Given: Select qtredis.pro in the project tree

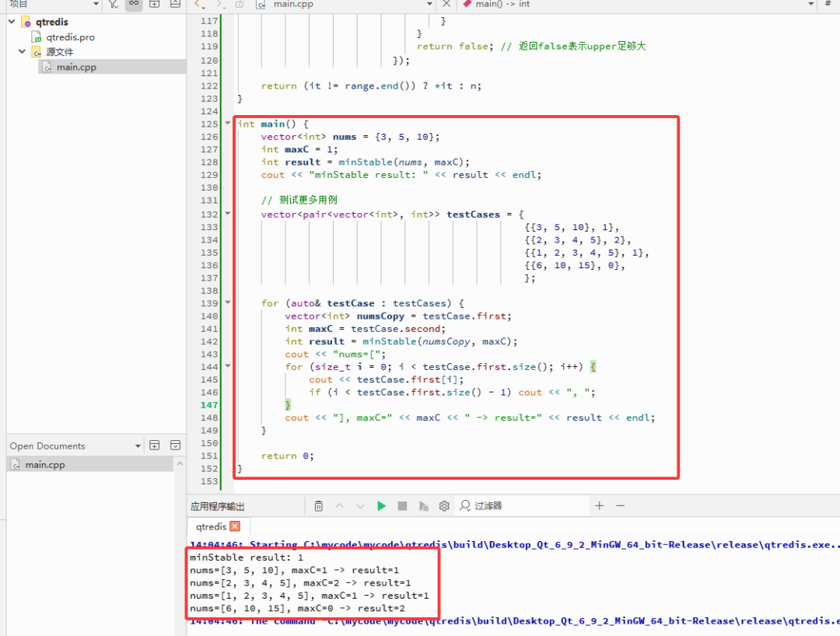Looking at the screenshot, I should click(70, 37).
